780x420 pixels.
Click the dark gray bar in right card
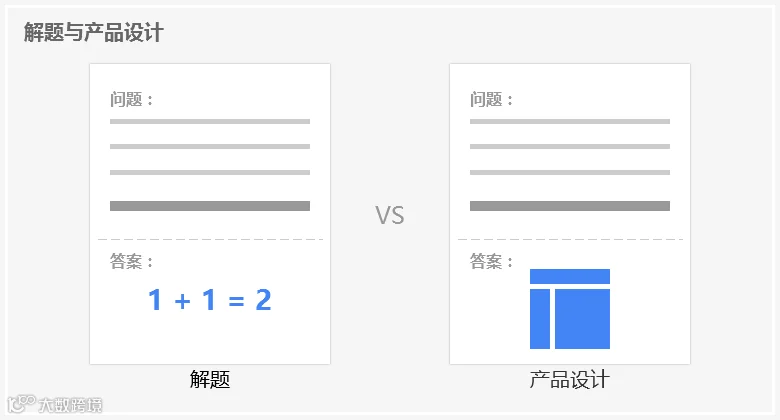pos(570,206)
